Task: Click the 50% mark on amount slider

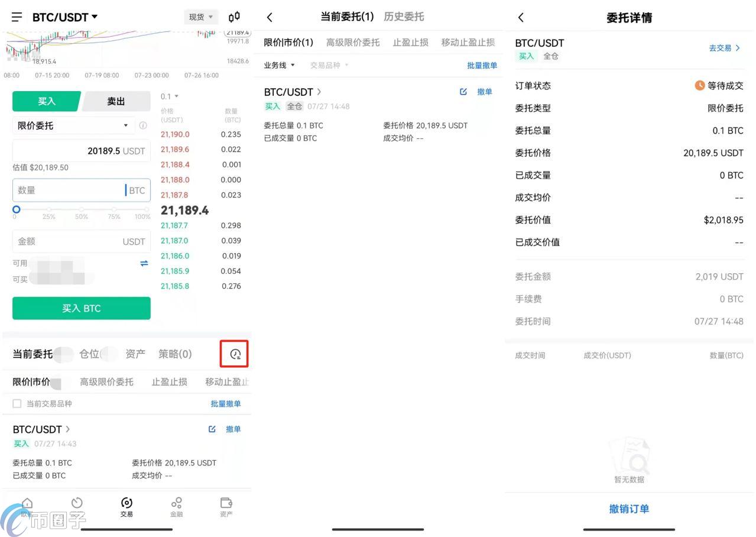Action: 81,209
